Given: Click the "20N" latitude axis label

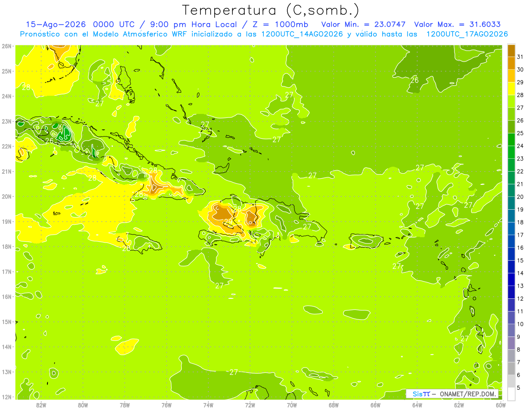Looking at the screenshot, I should tap(6, 196).
